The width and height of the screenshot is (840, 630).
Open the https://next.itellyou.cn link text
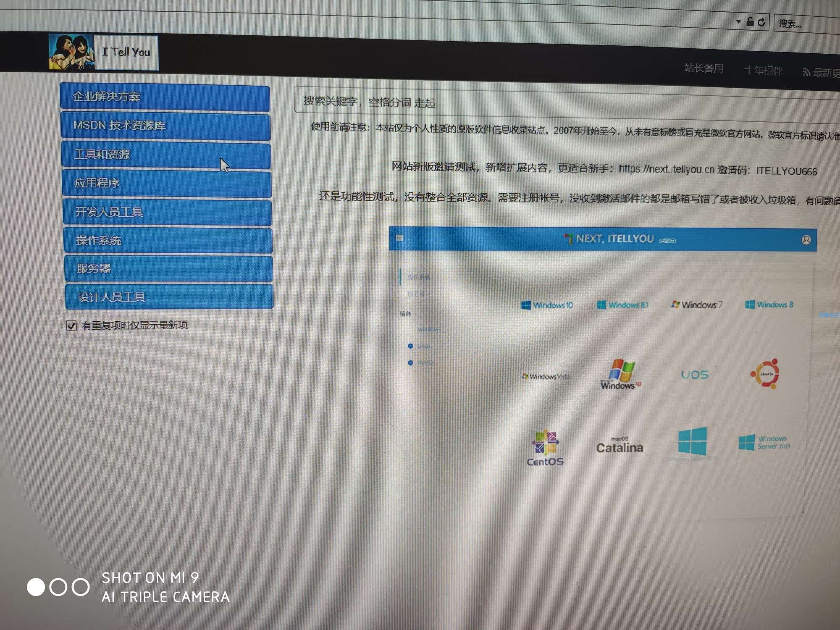click(666, 169)
